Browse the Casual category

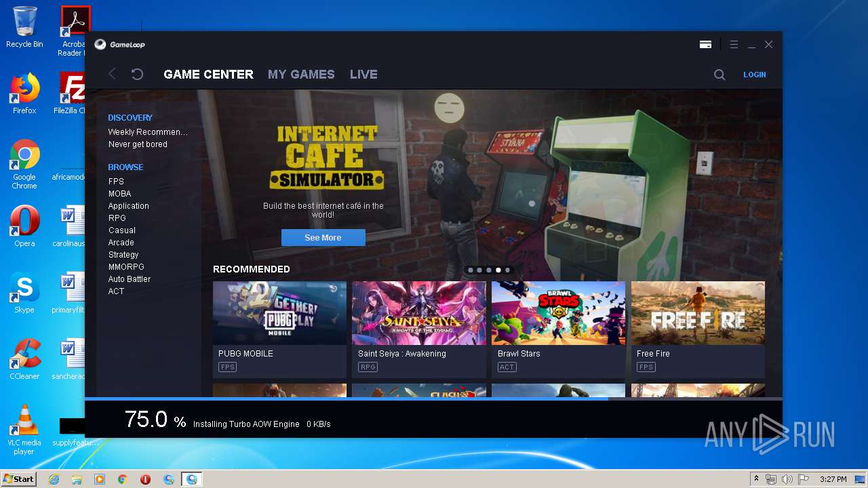(x=121, y=230)
